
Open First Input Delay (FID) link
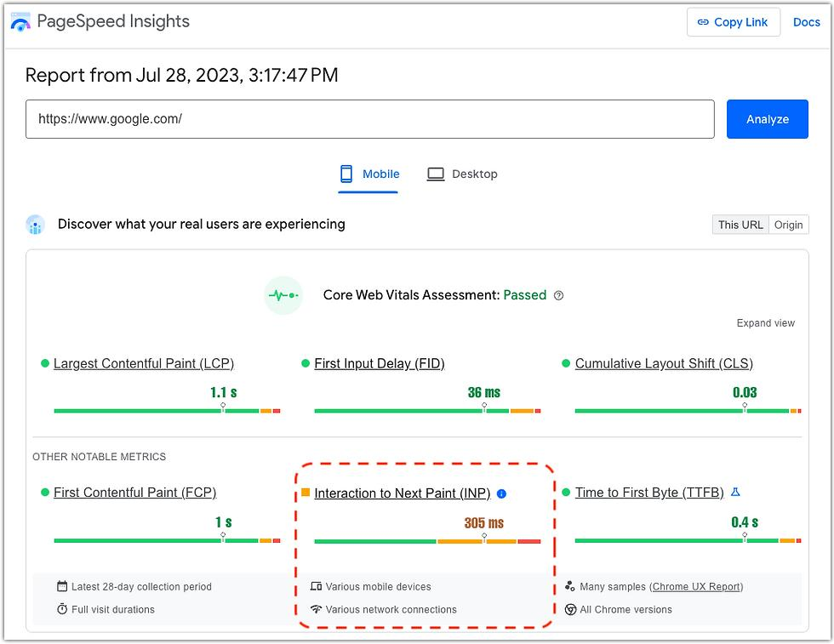coord(380,363)
